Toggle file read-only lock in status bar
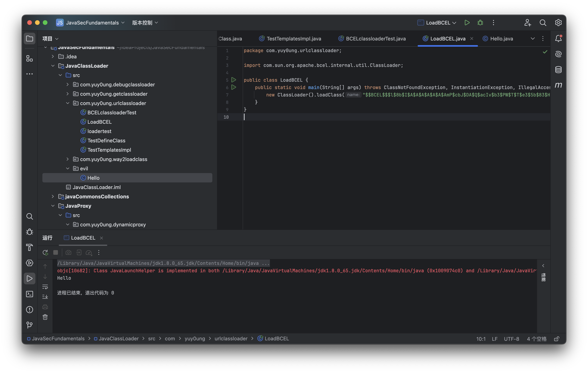The height and width of the screenshot is (373, 588). pyautogui.click(x=556, y=339)
